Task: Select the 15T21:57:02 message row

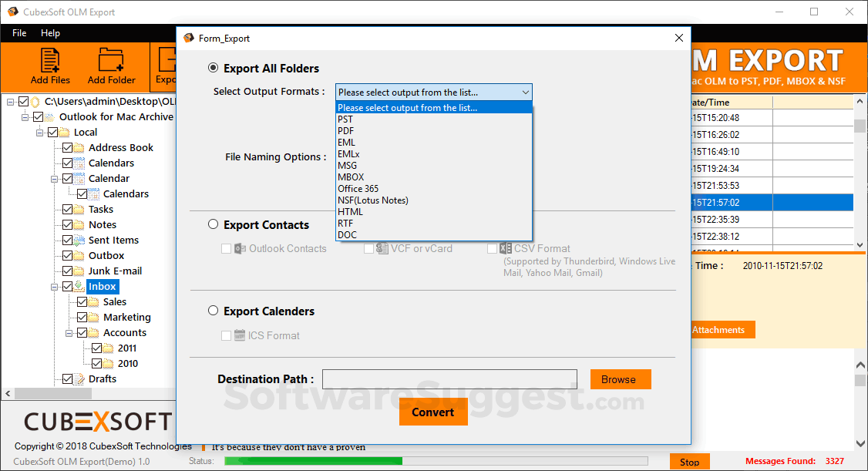Action: click(x=772, y=203)
